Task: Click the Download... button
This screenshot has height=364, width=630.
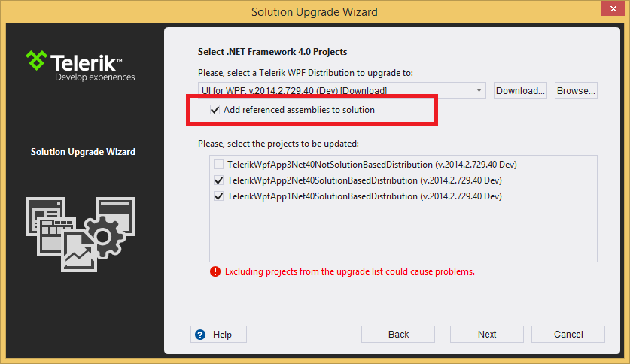Action: 520,91
